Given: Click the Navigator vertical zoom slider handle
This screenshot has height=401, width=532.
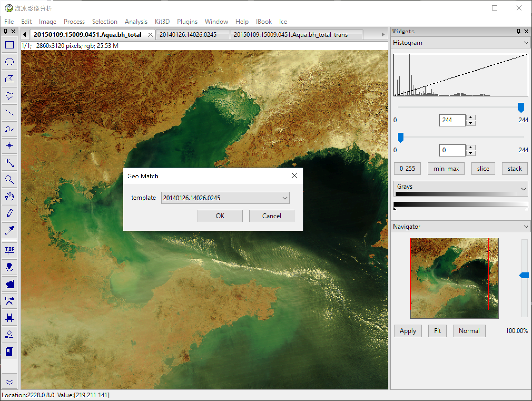Looking at the screenshot, I should (x=524, y=275).
